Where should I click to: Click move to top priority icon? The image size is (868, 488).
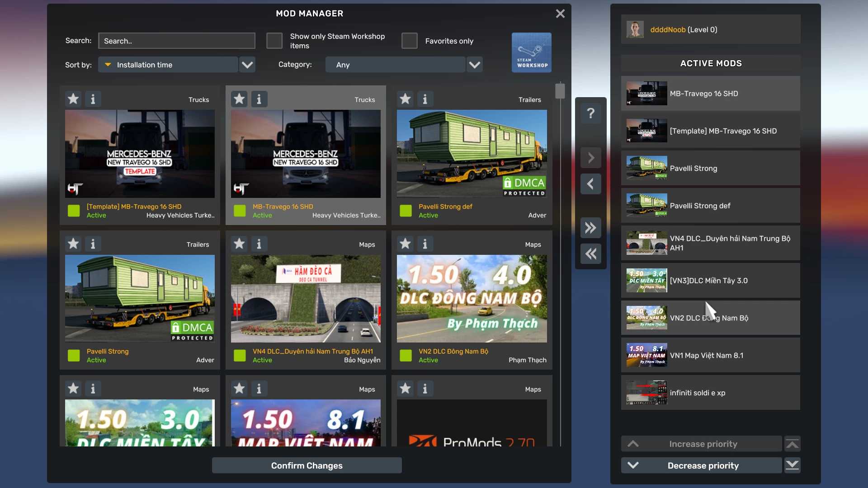[792, 444]
